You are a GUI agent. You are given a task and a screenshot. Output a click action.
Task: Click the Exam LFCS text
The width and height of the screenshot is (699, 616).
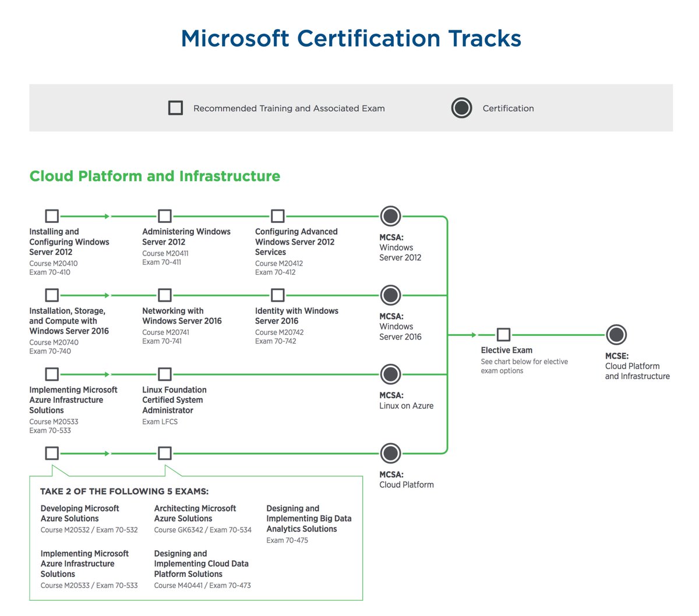pos(160,422)
